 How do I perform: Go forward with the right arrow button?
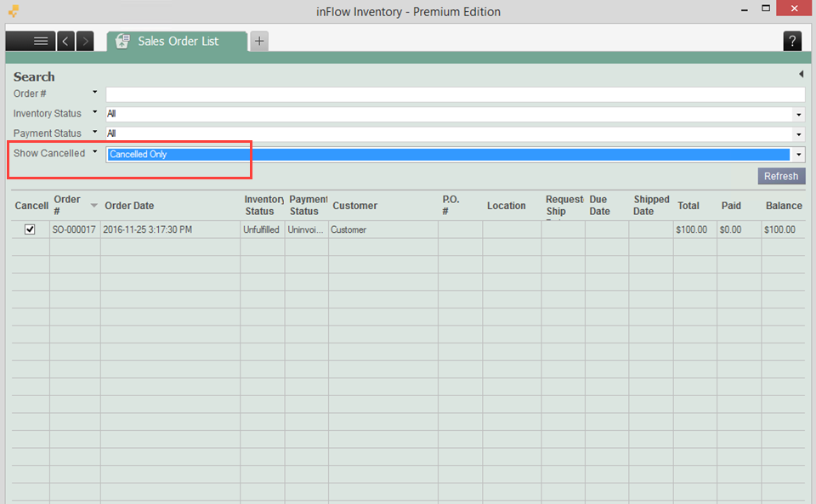point(85,41)
